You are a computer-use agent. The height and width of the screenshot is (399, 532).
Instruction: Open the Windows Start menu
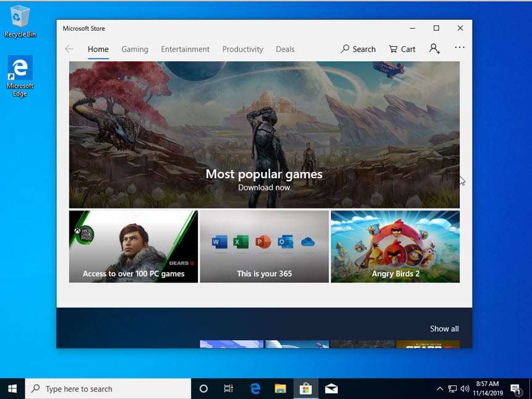(x=12, y=388)
